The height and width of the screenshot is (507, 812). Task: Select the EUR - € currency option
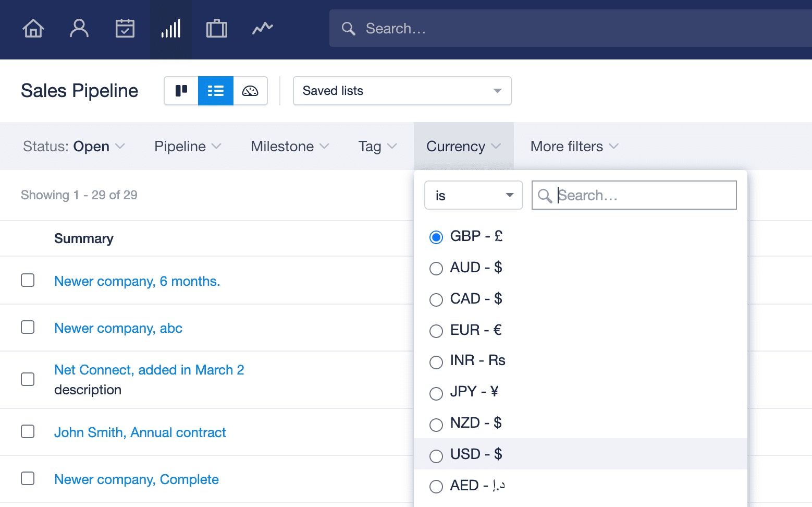[436, 331]
